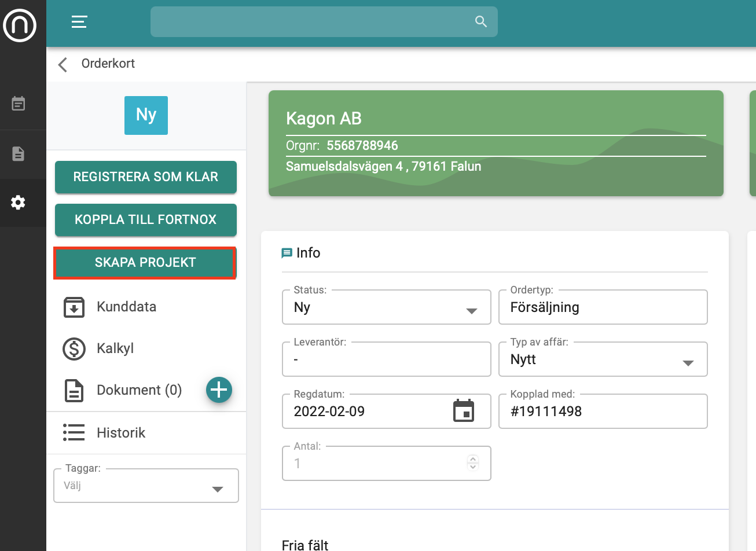
Task: Open the Taggar dropdown
Action: click(x=217, y=489)
